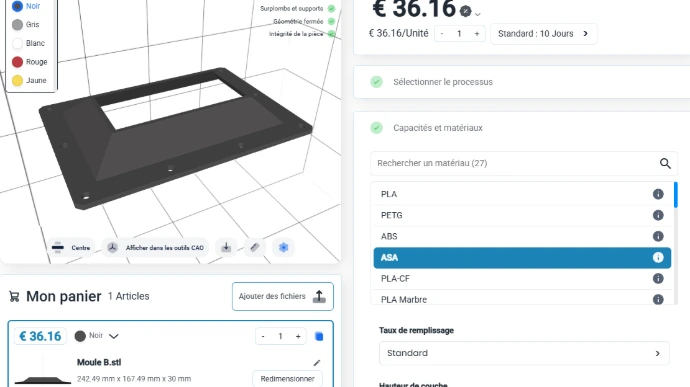Click the price info badge icon

click(466, 11)
